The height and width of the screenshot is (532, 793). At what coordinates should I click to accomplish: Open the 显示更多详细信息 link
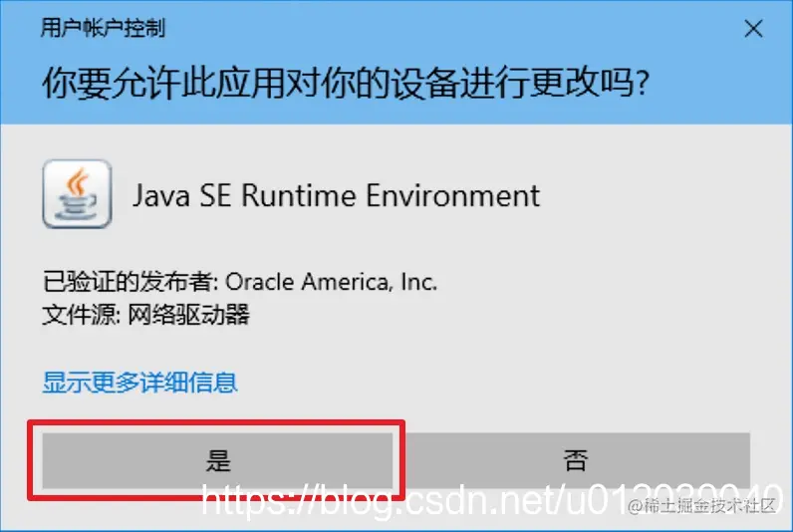(140, 383)
